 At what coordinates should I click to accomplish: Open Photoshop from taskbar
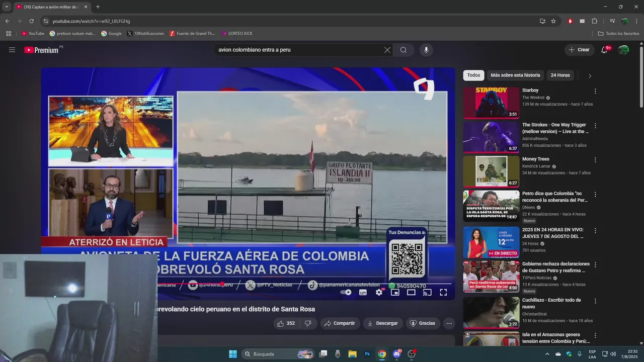[367, 354]
